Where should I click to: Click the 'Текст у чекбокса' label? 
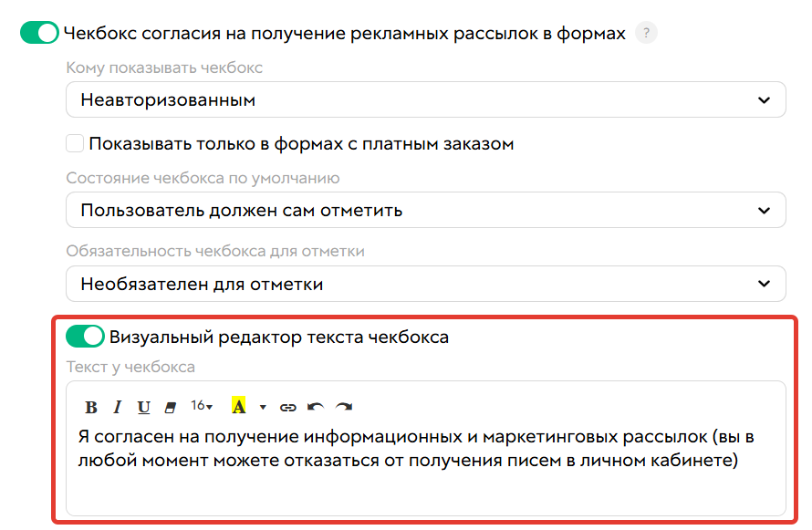[130, 367]
